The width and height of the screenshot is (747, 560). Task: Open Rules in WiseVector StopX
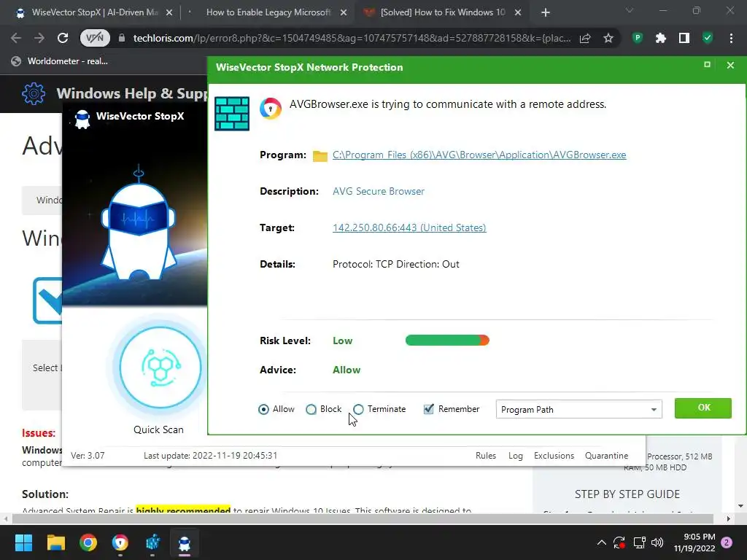tap(485, 456)
